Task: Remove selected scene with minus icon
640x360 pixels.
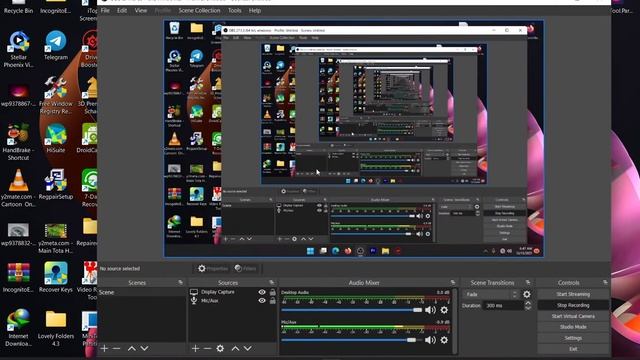Action: pyautogui.click(x=116, y=348)
